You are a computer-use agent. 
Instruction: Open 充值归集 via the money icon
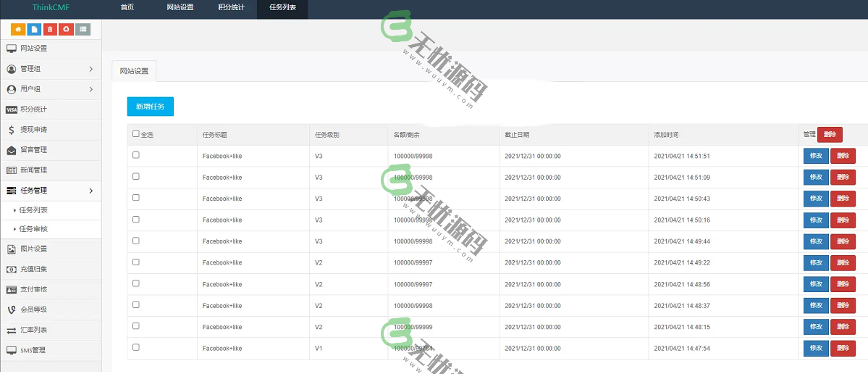[11, 270]
